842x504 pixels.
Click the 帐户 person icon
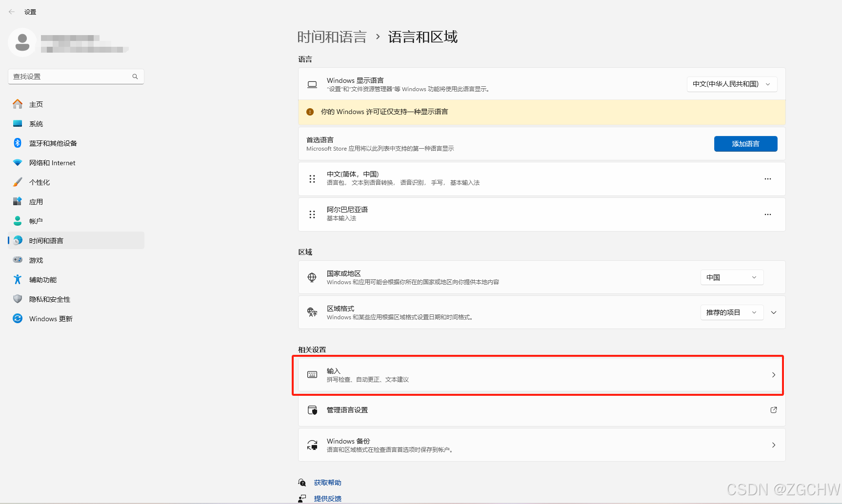coord(18,221)
